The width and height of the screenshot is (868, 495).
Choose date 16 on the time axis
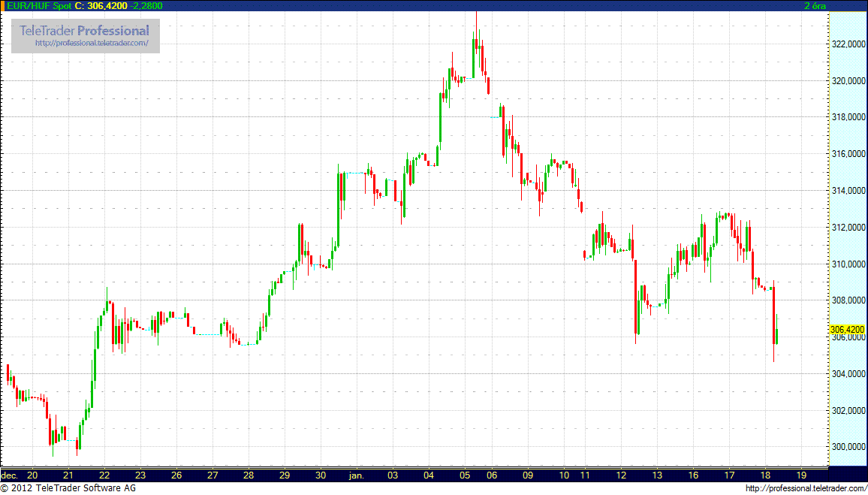click(693, 475)
